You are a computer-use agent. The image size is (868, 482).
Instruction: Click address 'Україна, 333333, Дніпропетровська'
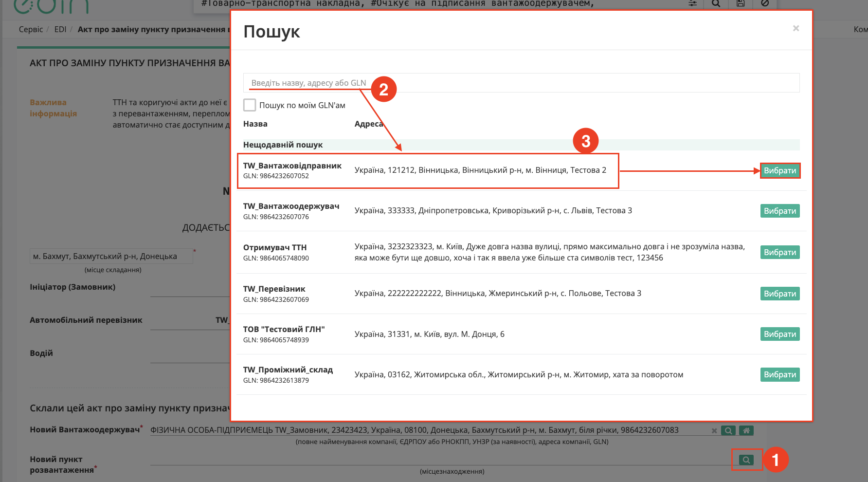pyautogui.click(x=493, y=210)
